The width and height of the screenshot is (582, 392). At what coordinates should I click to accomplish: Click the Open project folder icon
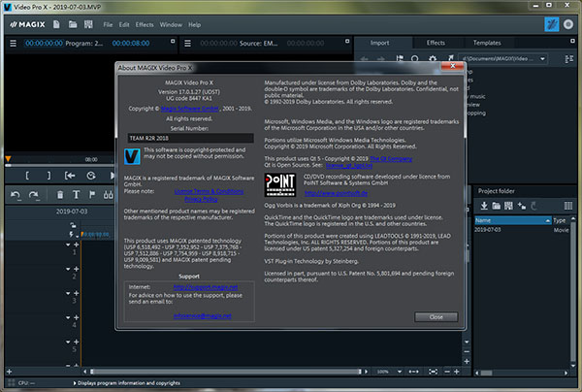coord(73,24)
